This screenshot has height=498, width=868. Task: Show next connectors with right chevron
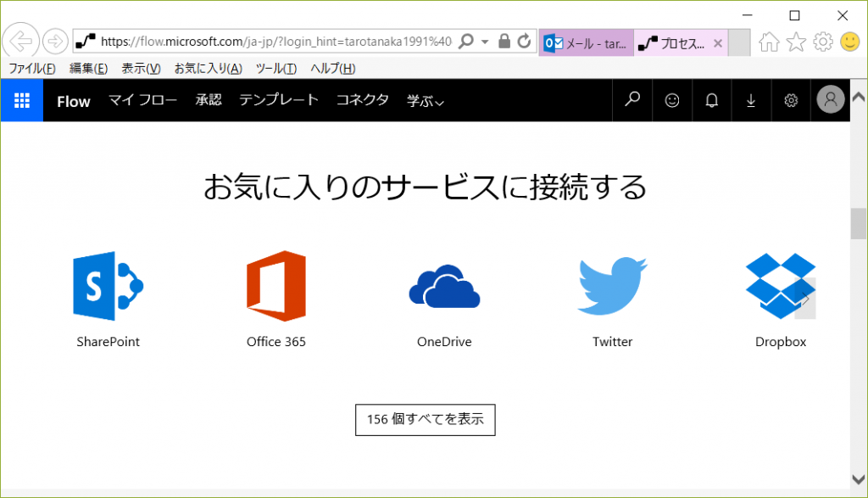pyautogui.click(x=805, y=299)
